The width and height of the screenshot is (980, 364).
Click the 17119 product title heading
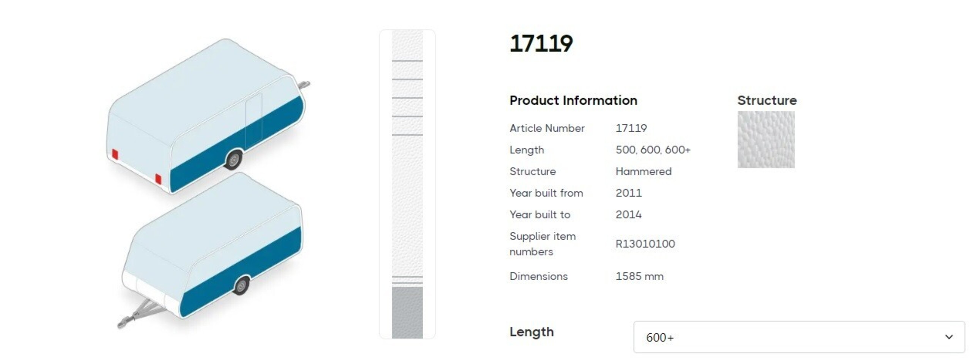click(541, 43)
